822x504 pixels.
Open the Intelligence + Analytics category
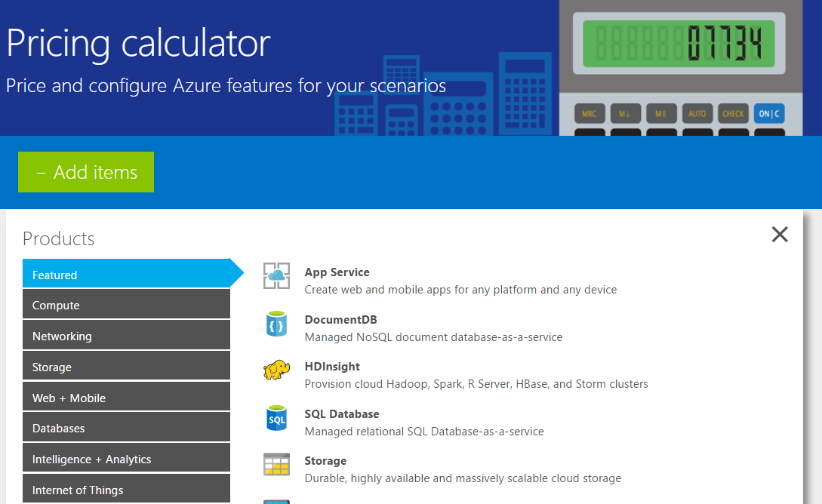click(x=126, y=459)
